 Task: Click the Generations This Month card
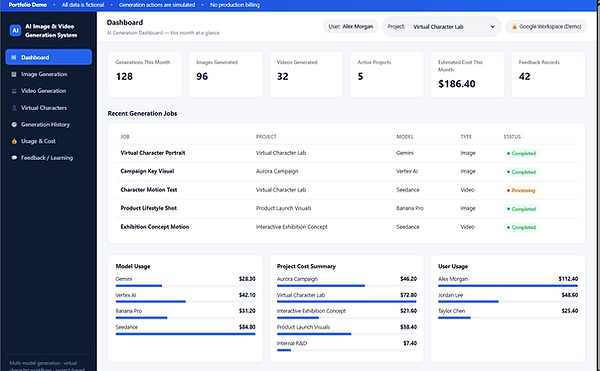coord(145,74)
